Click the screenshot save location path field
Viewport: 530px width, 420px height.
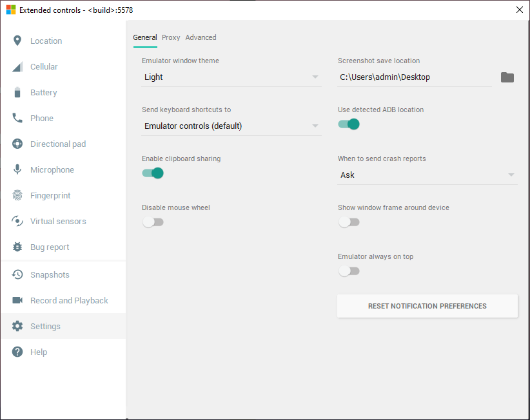coord(415,77)
